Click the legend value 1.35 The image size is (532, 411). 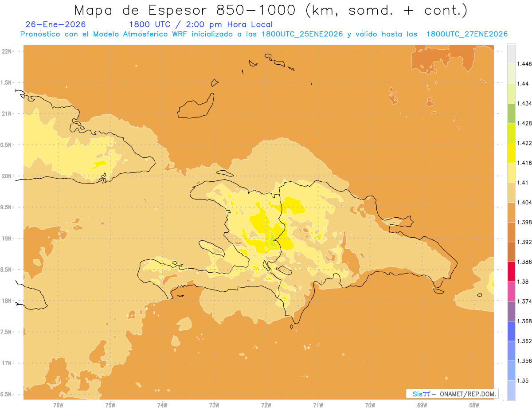point(524,380)
